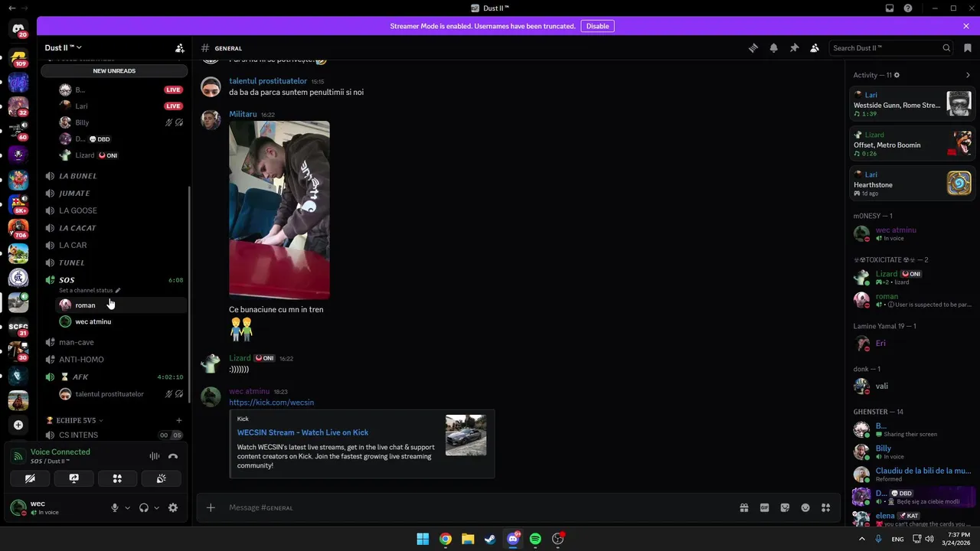980x551 pixels.
Task: Open Spotify from the taskbar
Action: pos(535,539)
